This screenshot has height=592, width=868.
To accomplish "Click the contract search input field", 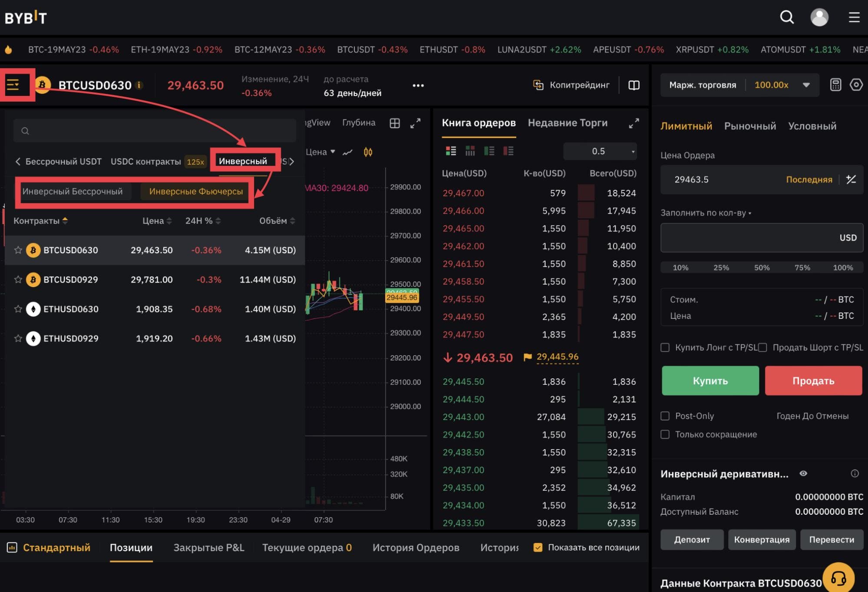I will [x=155, y=131].
